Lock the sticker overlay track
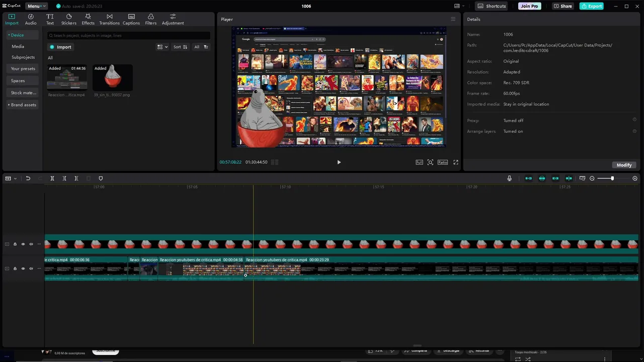 (x=15, y=244)
